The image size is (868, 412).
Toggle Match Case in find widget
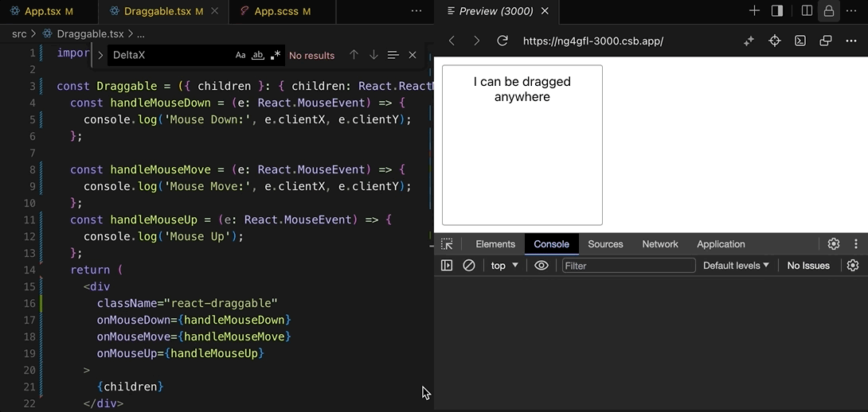(x=240, y=55)
